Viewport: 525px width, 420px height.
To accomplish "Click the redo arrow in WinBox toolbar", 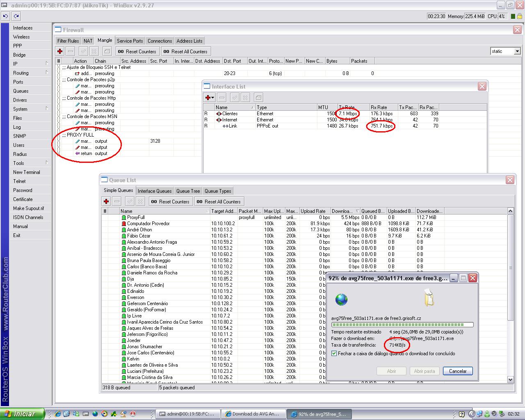I will pyautogui.click(x=16, y=16).
